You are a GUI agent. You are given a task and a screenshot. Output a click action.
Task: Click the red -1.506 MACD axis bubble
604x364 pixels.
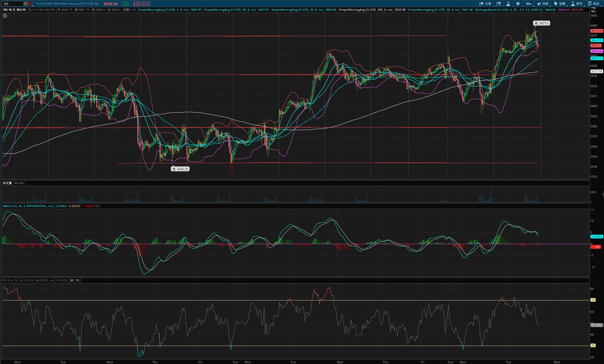[596, 247]
